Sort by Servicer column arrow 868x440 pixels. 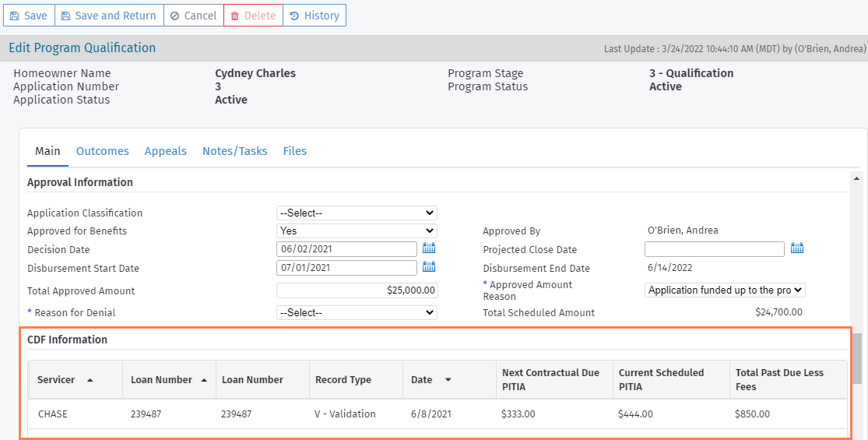click(90, 380)
